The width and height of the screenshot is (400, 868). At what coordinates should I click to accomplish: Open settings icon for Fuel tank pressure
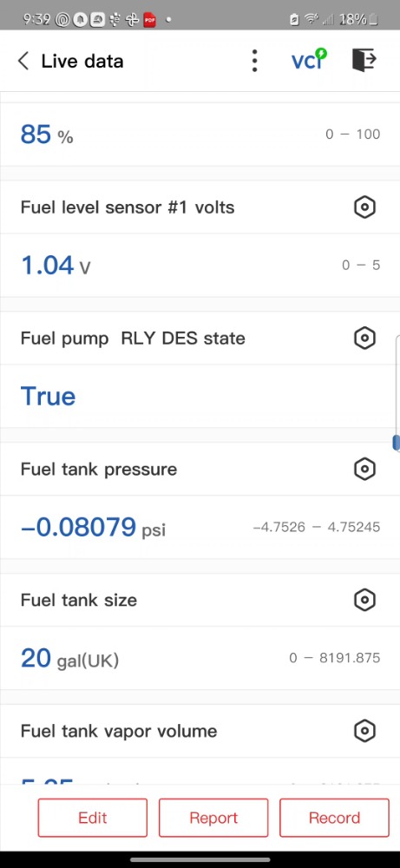(364, 470)
